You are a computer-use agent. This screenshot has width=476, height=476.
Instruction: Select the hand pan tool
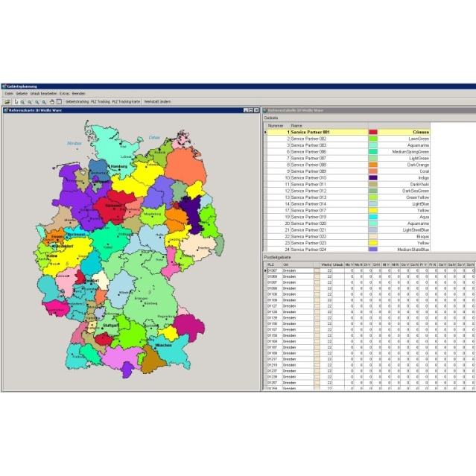coord(52,102)
